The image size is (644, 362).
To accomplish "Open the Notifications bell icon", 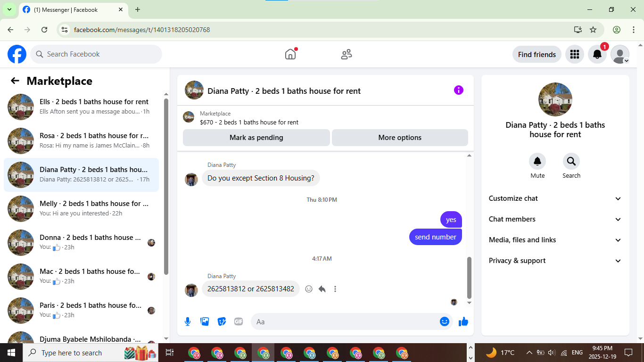I will click(597, 54).
